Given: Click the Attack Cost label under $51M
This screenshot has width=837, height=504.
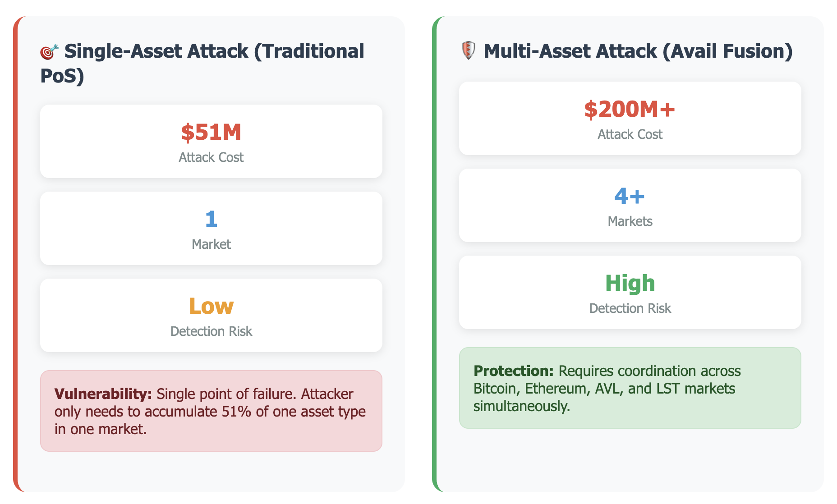Looking at the screenshot, I should pyautogui.click(x=211, y=157).
